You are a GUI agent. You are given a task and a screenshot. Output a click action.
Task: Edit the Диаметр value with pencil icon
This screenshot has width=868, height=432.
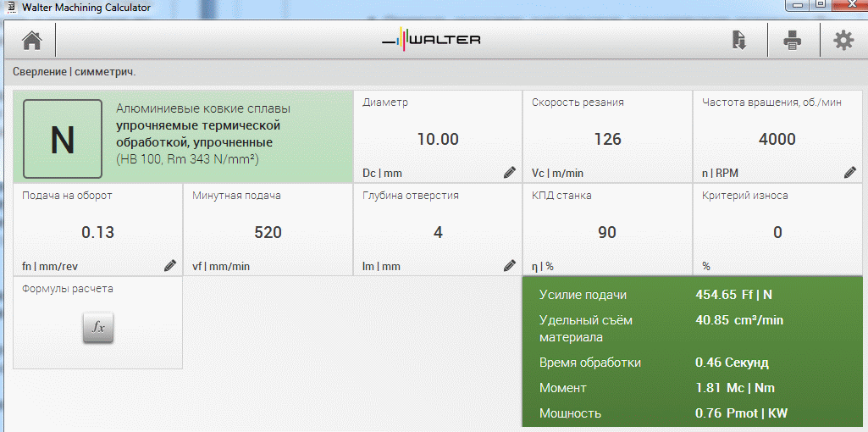coord(510,172)
